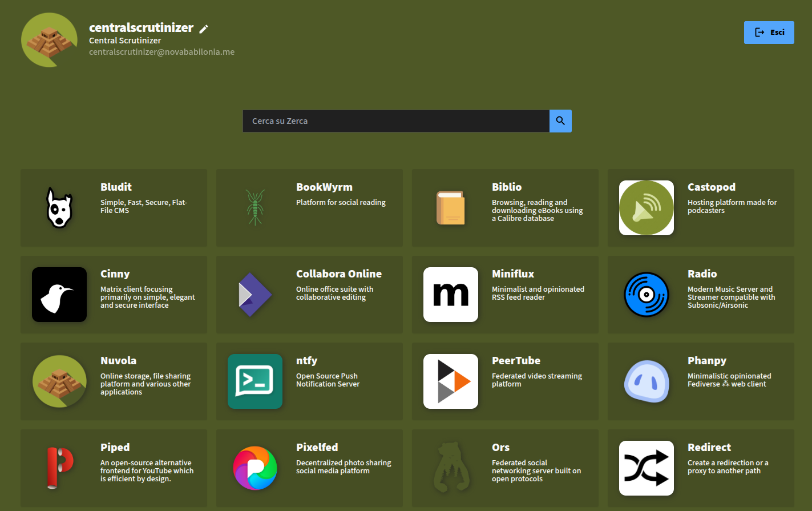Viewport: 812px width, 511px height.
Task: Click 'Minimalist and opinionated RSS feed reader'
Action: tap(538, 293)
